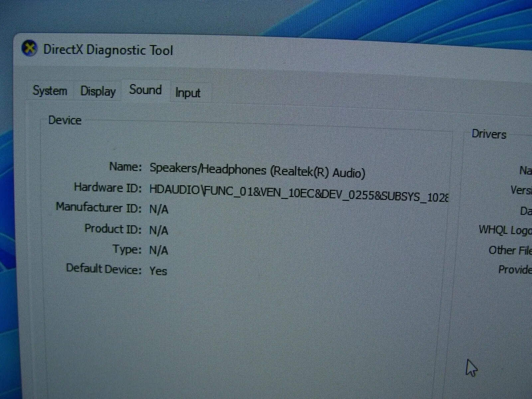Click the Manufacturer ID value N/A

[x=159, y=209]
